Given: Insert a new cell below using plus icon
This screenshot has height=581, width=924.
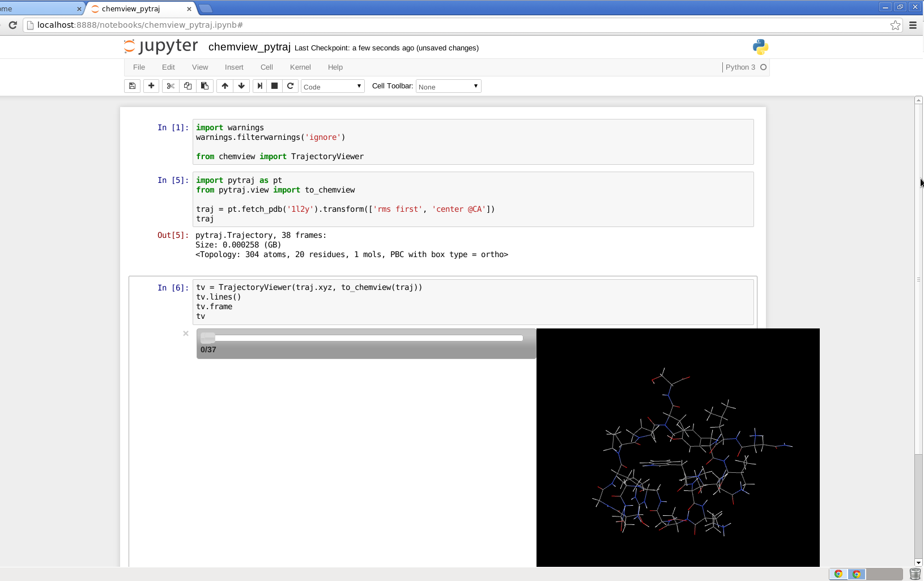Looking at the screenshot, I should pyautogui.click(x=151, y=86).
